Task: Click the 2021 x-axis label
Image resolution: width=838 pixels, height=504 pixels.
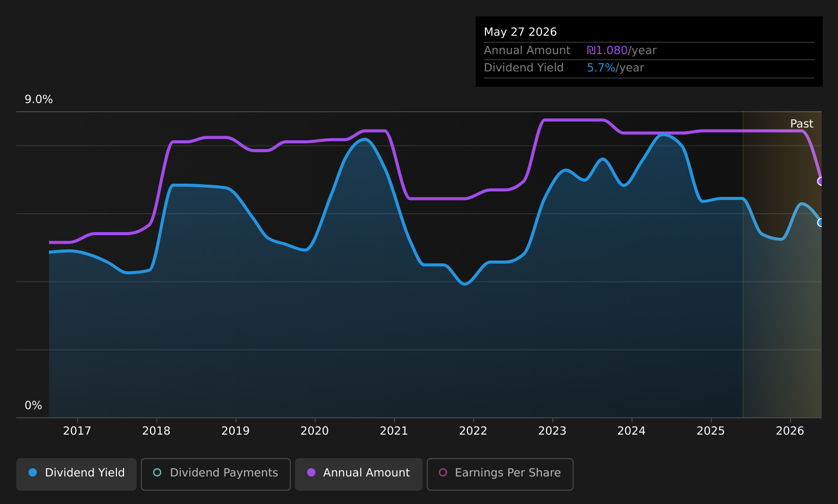Action: (x=394, y=431)
